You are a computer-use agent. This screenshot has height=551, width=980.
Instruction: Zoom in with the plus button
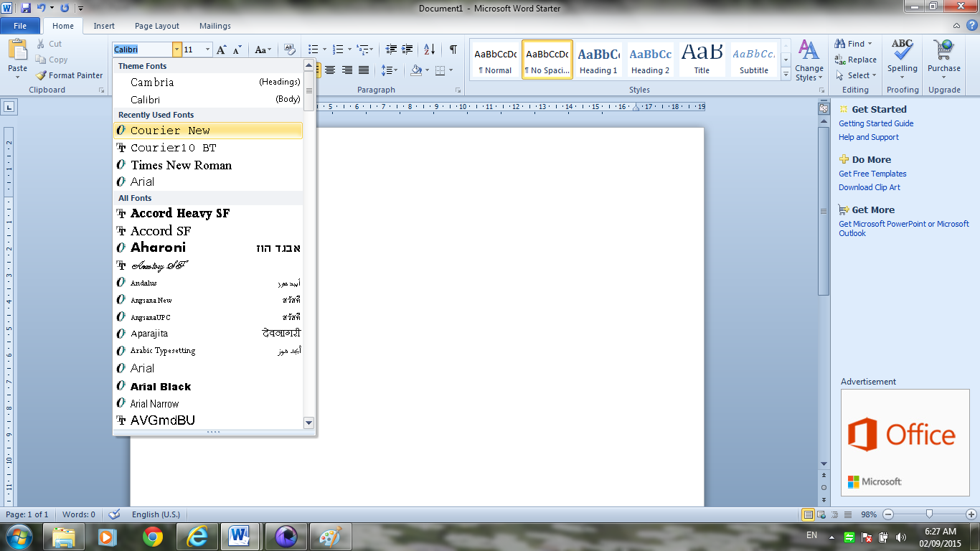click(x=971, y=514)
